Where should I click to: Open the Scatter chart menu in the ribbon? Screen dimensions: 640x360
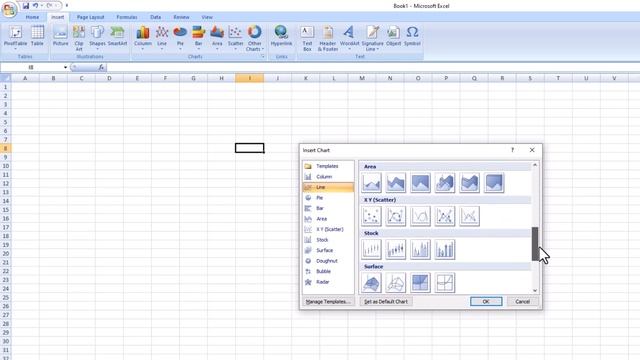pyautogui.click(x=236, y=38)
